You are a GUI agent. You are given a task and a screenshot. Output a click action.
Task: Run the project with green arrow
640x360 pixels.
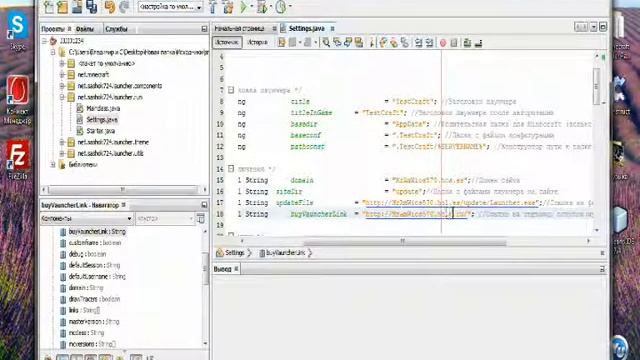[x=244, y=7]
